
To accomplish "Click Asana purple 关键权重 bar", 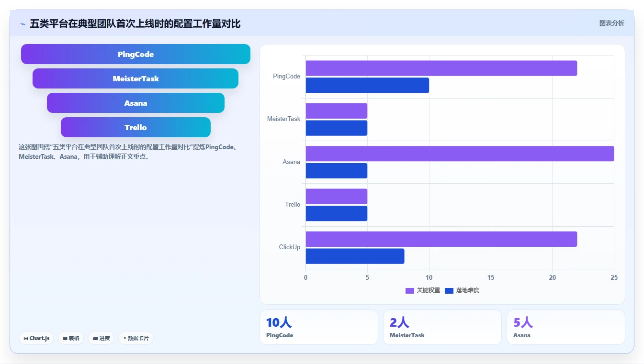I will click(x=460, y=154).
